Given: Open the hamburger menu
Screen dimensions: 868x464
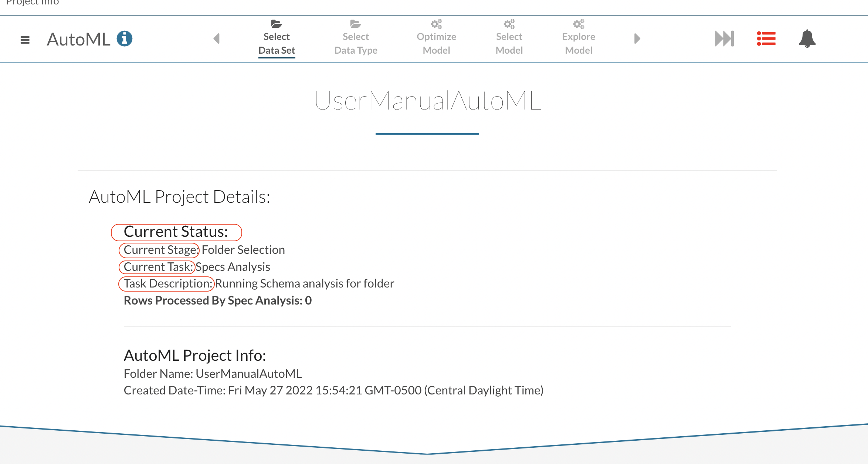Looking at the screenshot, I should 25,40.
